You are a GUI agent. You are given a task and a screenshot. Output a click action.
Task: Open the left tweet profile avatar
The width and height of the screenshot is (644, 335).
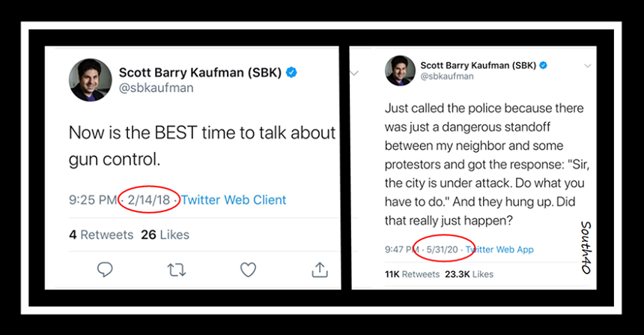point(91,79)
